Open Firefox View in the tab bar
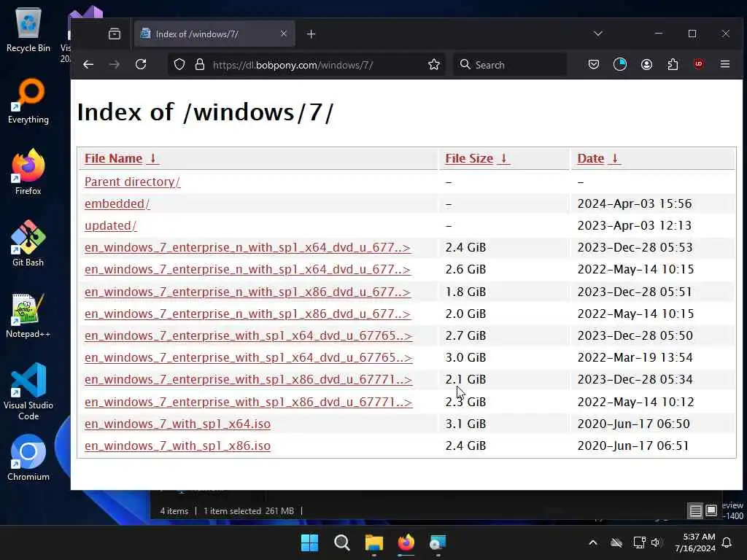The width and height of the screenshot is (747, 560). point(115,34)
